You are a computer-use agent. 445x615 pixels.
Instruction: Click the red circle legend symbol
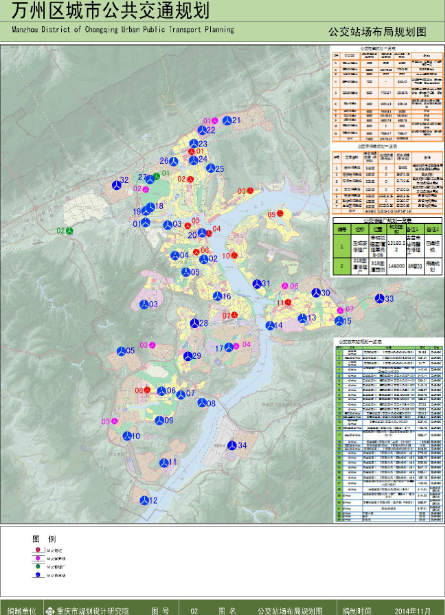click(38, 550)
